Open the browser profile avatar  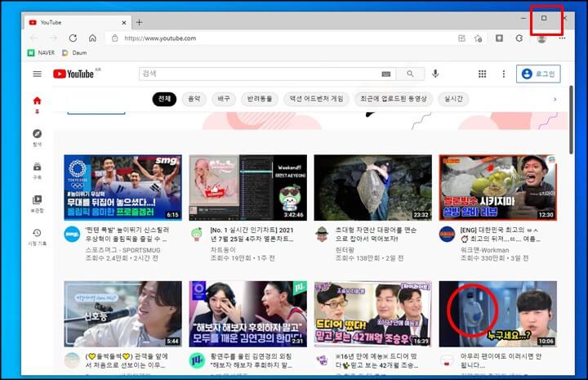541,38
